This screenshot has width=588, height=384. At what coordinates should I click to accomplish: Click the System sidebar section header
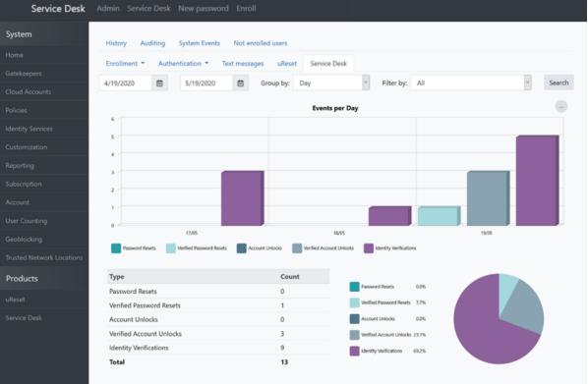pos(44,34)
